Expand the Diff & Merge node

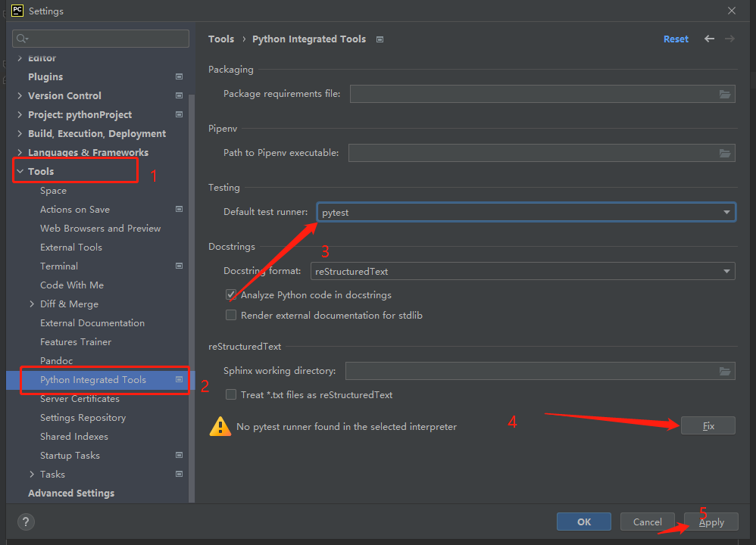point(32,304)
